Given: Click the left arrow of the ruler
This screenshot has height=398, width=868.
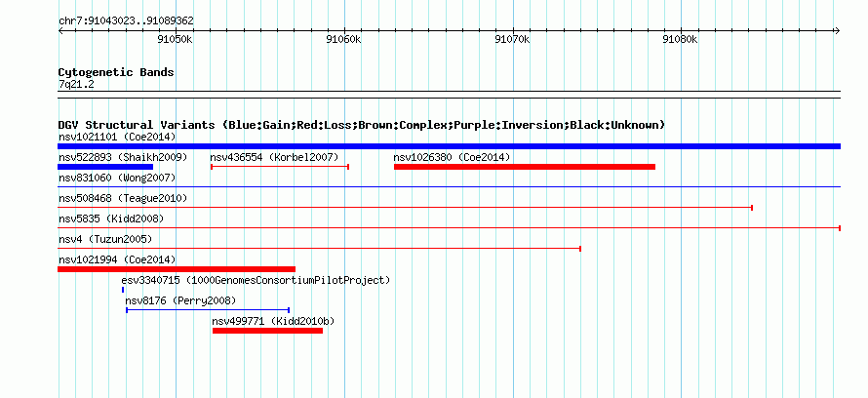Looking at the screenshot, I should click(x=60, y=31).
